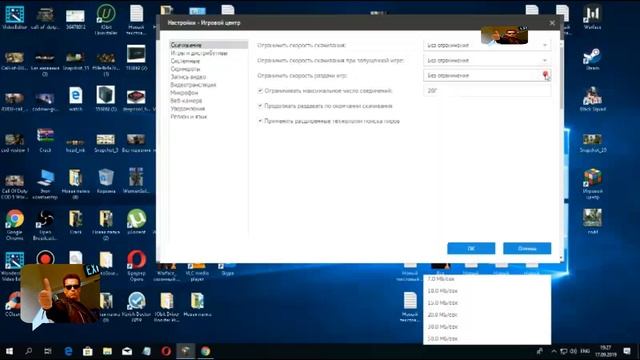Click the ENG language indicator
Screen dimensions: 640x360
point(584,351)
